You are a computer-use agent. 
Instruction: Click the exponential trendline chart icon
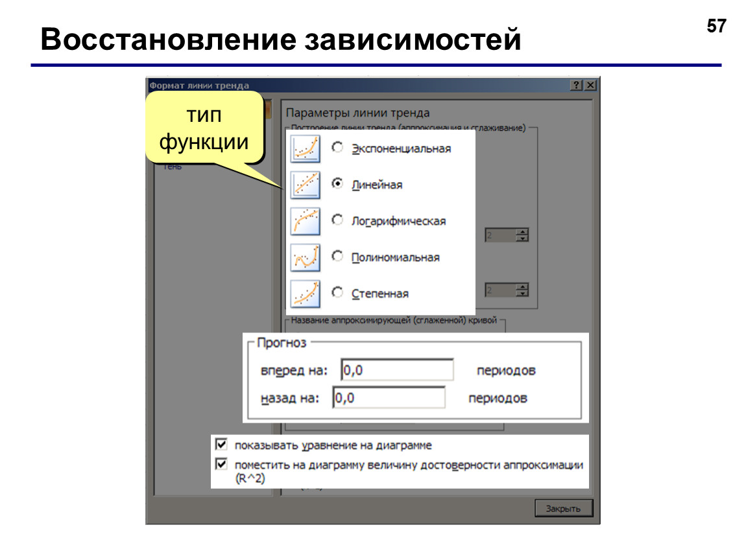[x=305, y=148]
